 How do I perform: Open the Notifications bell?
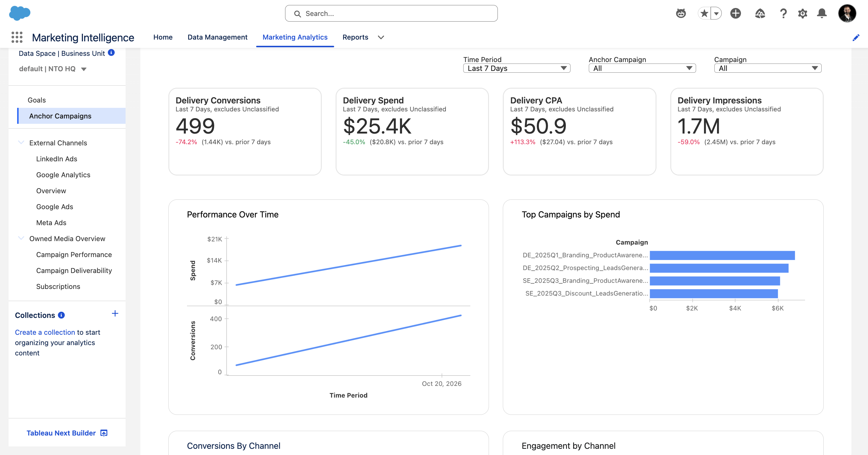pyautogui.click(x=822, y=14)
